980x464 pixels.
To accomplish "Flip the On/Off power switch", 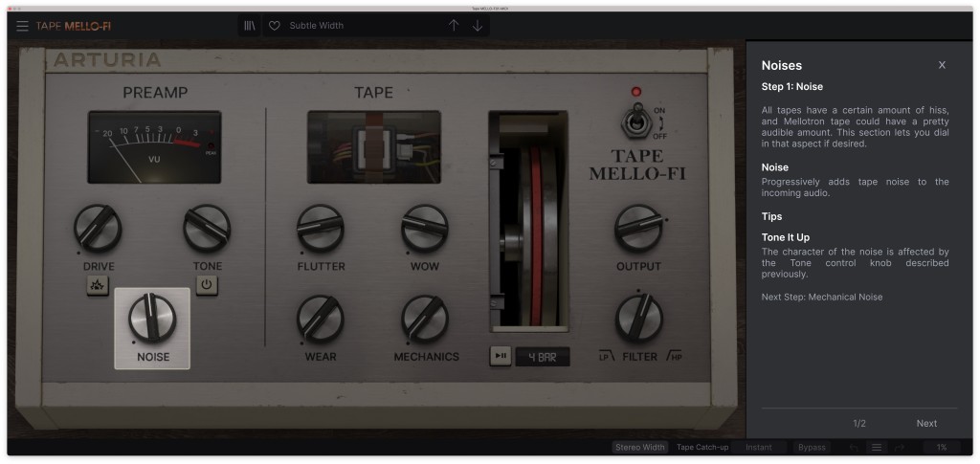I will click(x=636, y=122).
